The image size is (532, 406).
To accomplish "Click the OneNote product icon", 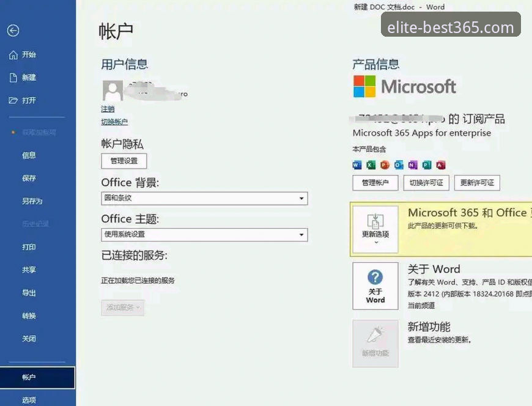I will (413, 165).
